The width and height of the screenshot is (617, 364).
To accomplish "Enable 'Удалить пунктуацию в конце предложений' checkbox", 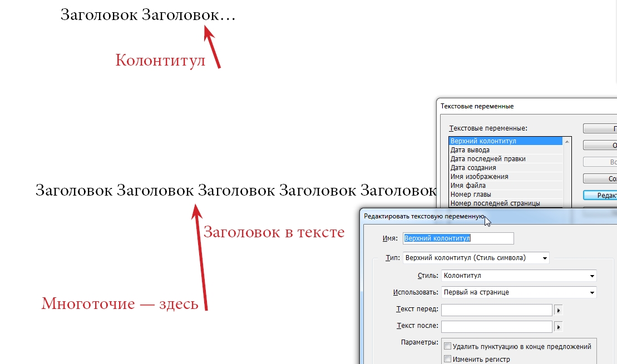I will pyautogui.click(x=447, y=346).
